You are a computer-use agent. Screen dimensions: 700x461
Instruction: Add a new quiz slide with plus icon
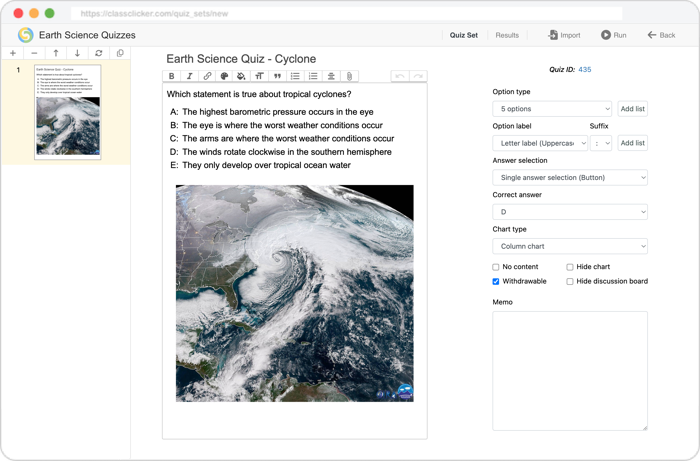(13, 53)
